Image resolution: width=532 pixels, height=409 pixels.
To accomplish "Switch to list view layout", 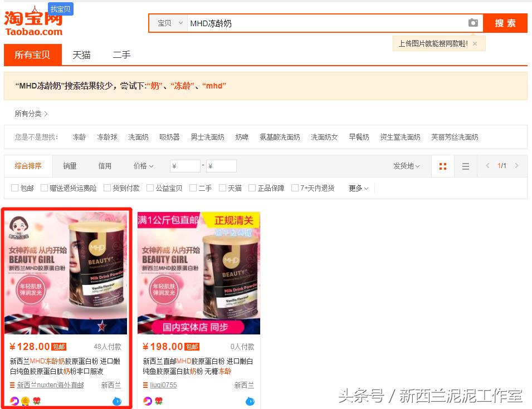I will 466,165.
